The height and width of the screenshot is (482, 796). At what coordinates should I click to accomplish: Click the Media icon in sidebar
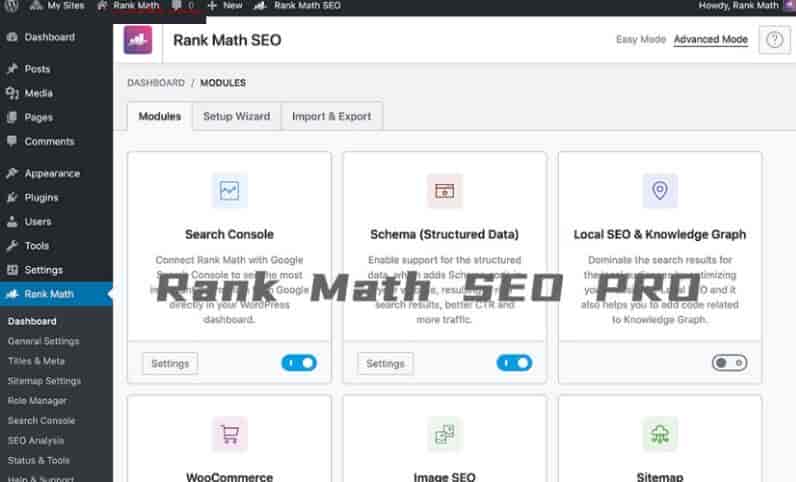(12, 93)
